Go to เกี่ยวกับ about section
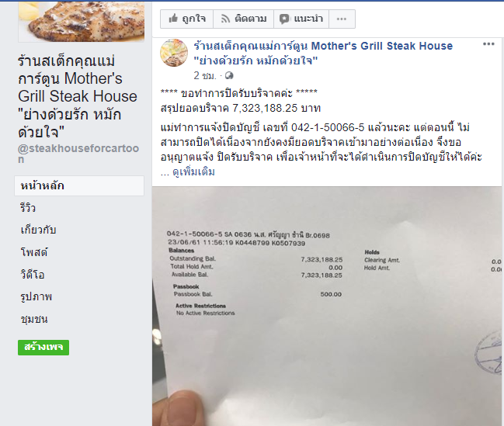Screen dimensions: 504x426 (38, 230)
